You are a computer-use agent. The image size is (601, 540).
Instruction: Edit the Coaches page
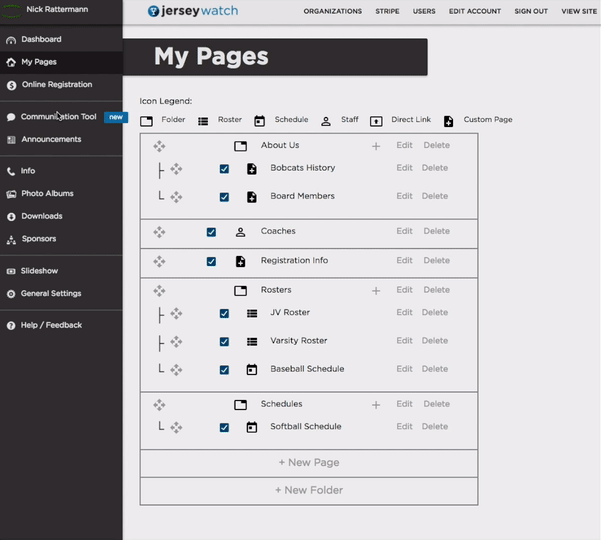click(x=404, y=231)
